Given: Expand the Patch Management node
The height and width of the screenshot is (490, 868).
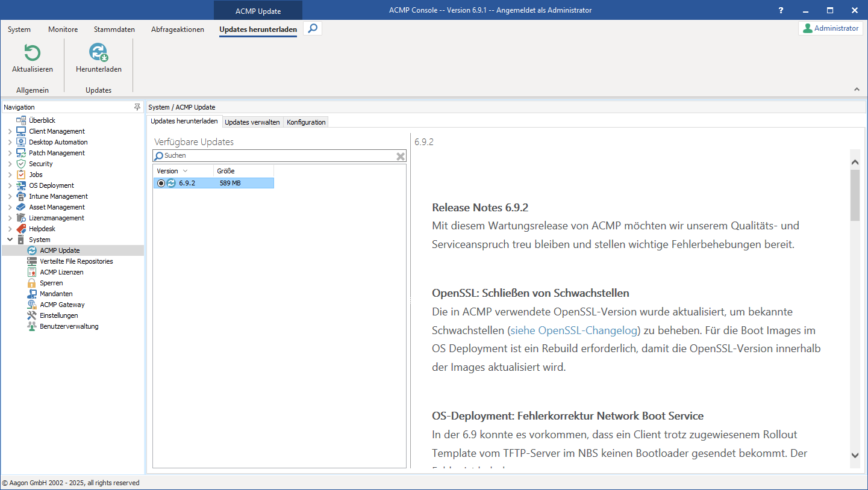Looking at the screenshot, I should coord(10,152).
